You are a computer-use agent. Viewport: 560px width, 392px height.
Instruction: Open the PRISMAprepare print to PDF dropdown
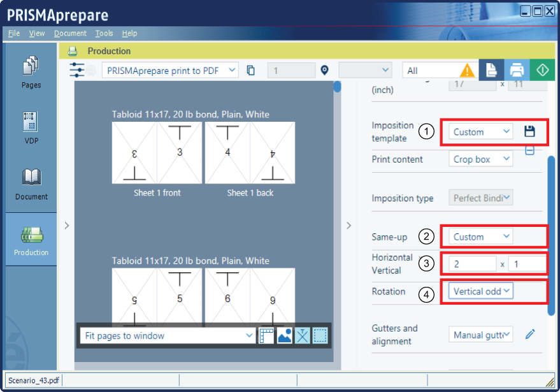point(170,70)
